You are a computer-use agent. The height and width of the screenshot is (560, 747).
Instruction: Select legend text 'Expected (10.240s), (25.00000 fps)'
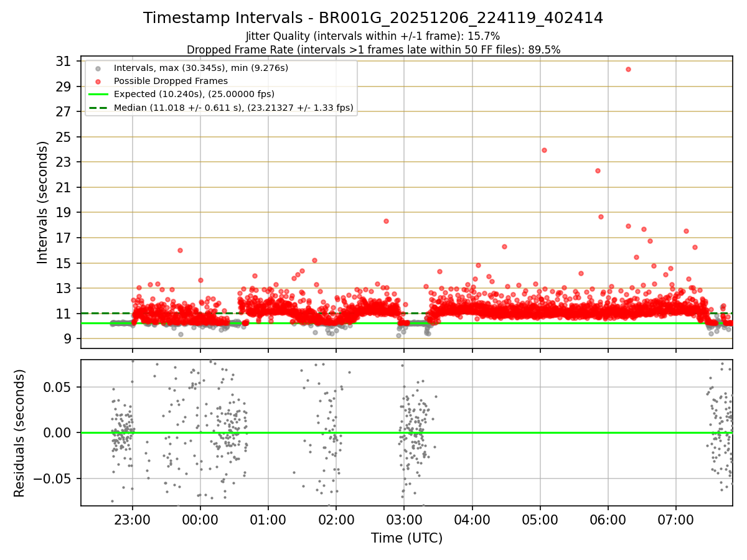(x=194, y=94)
